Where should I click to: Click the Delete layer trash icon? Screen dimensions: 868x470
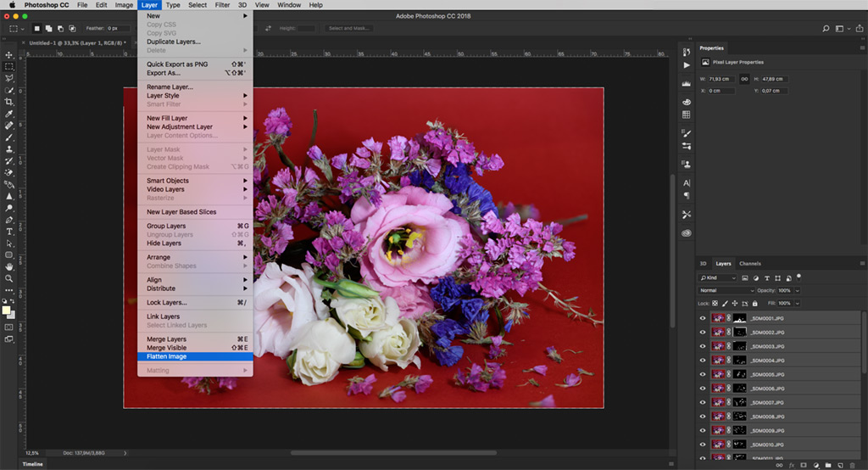tap(852, 465)
